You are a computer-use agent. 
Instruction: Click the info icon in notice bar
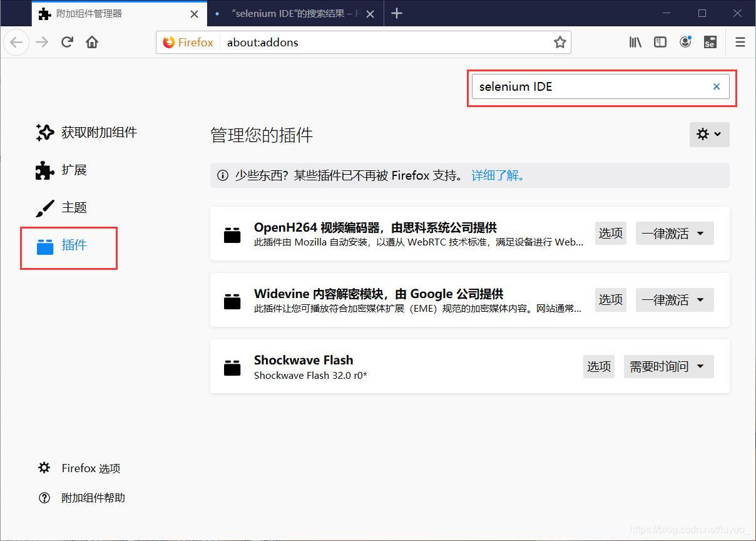point(223,176)
